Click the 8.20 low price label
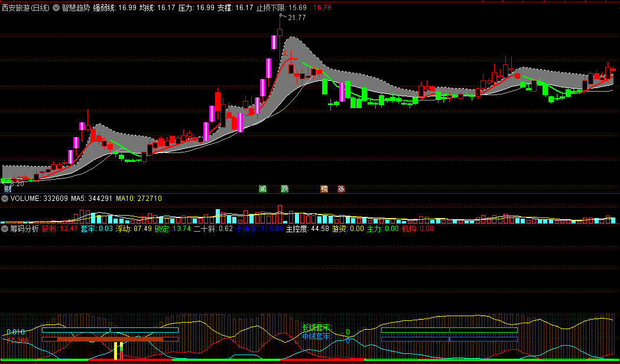The width and height of the screenshot is (620, 364). (x=17, y=184)
